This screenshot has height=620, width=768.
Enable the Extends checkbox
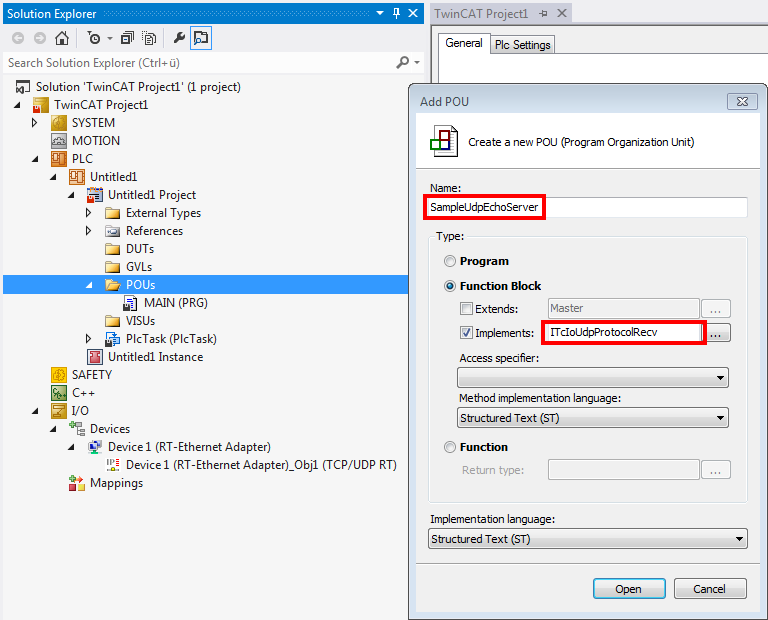466,309
